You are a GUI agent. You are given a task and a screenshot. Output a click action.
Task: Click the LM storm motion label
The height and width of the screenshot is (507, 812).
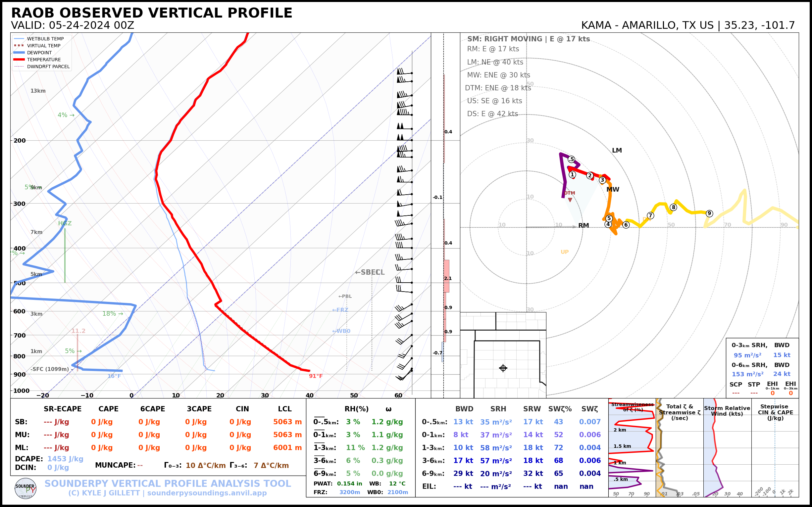pyautogui.click(x=617, y=151)
